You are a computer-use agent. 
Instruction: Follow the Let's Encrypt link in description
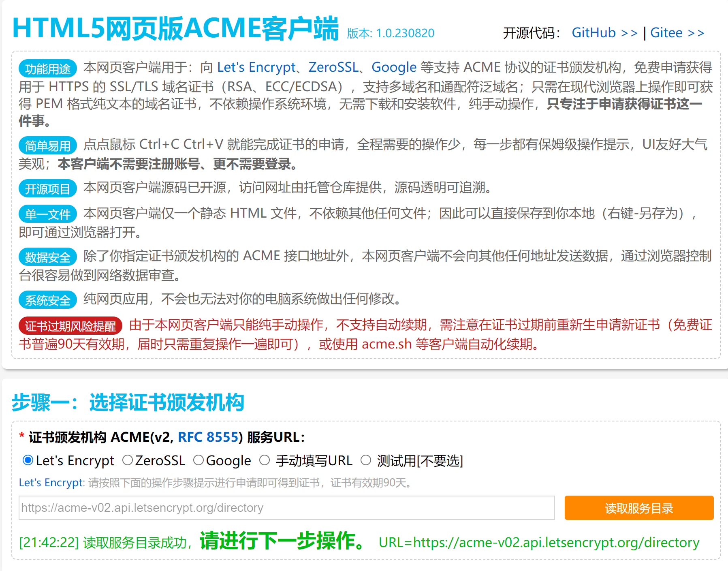[x=256, y=67]
